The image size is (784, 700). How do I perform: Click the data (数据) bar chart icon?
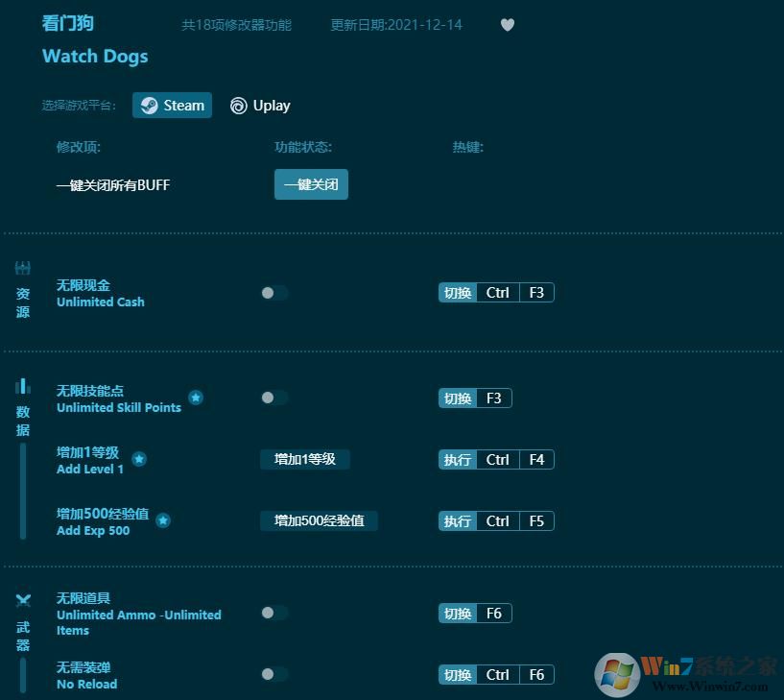tap(23, 386)
